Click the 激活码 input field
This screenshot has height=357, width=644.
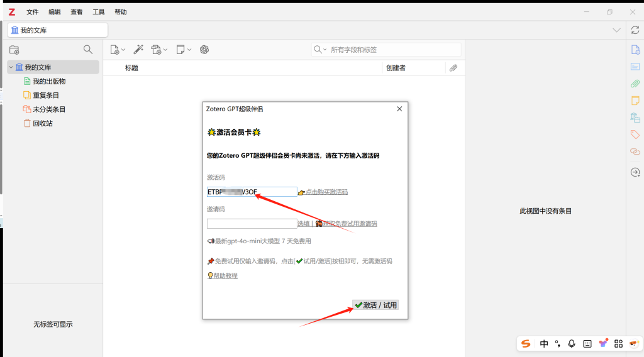252,192
